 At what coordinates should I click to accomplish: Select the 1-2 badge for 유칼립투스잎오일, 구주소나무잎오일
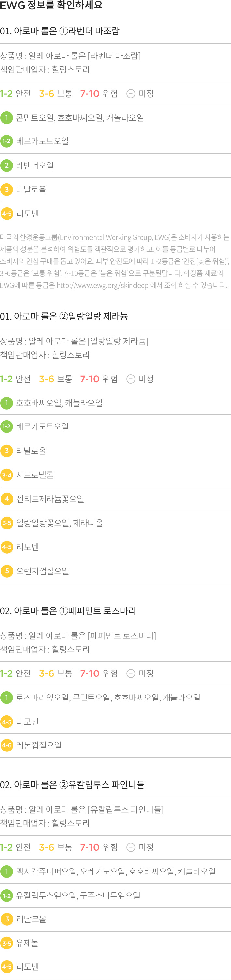click(x=7, y=895)
